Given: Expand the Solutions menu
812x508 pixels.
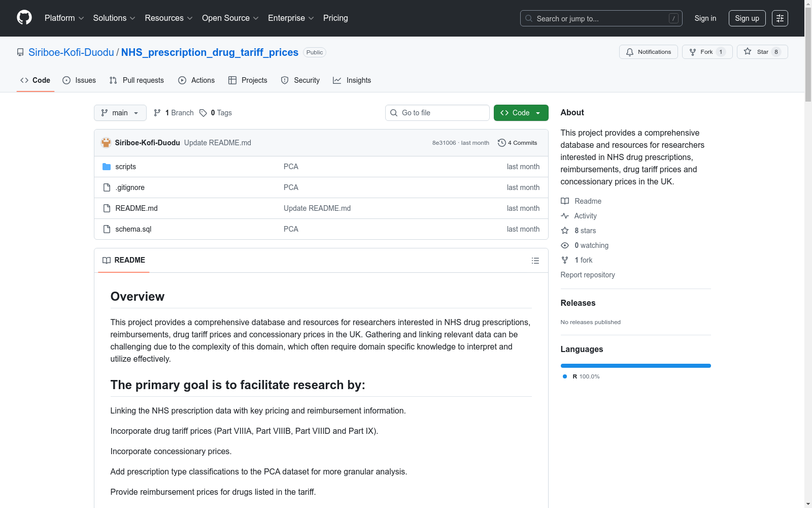Looking at the screenshot, I should tap(114, 18).
